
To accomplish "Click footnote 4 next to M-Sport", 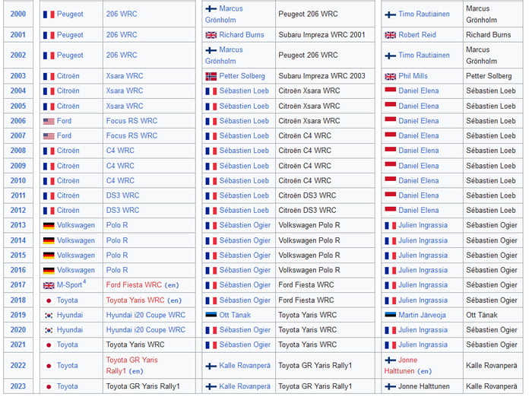I will [x=84, y=282].
